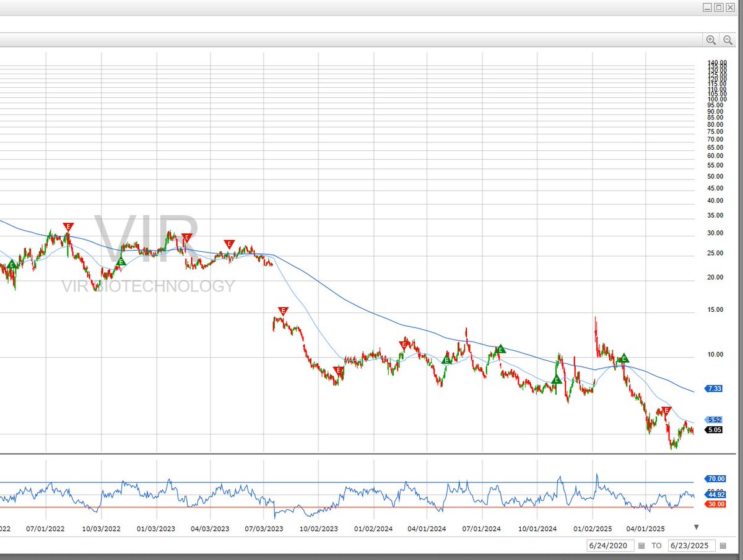Click the 01/03/2023 date axis label
This screenshot has width=743, height=560.
click(x=156, y=529)
